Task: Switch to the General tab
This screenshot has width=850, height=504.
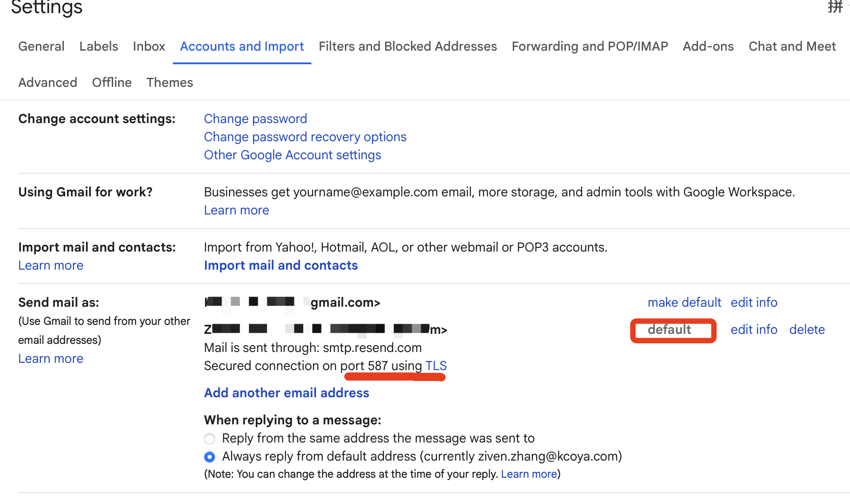Action: [41, 46]
